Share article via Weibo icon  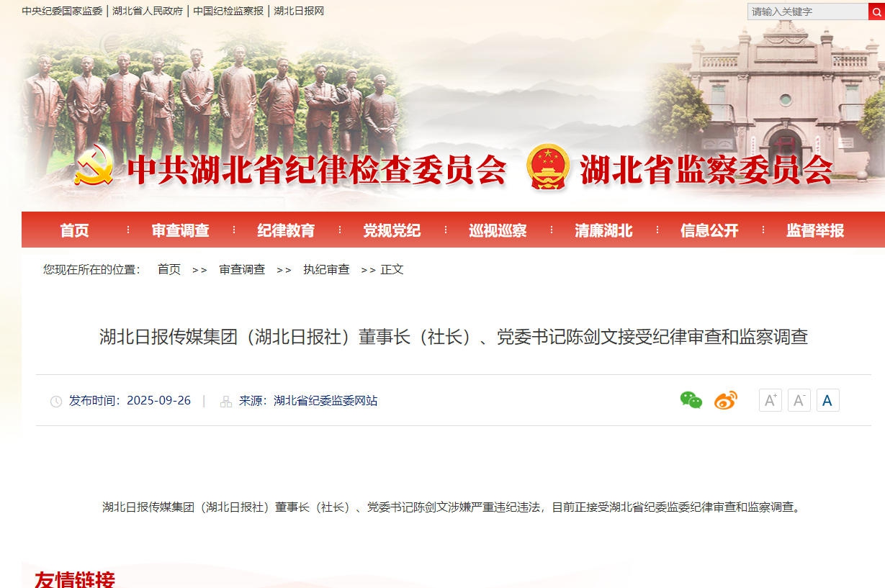pyautogui.click(x=726, y=400)
